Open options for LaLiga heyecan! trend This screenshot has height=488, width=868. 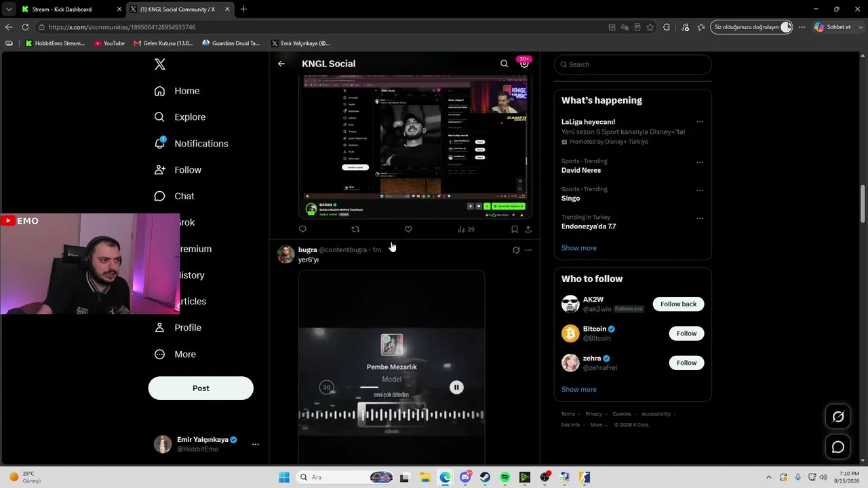700,122
